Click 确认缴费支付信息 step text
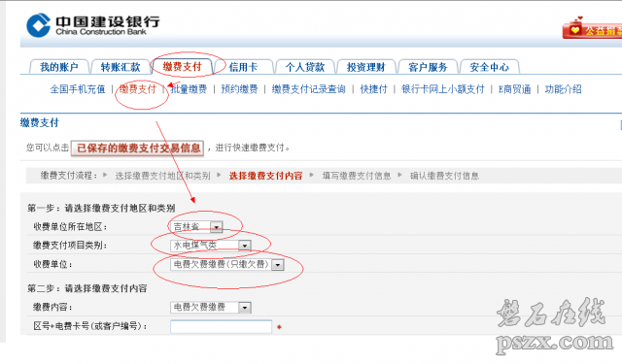The height and width of the screenshot is (364, 622). (x=444, y=176)
